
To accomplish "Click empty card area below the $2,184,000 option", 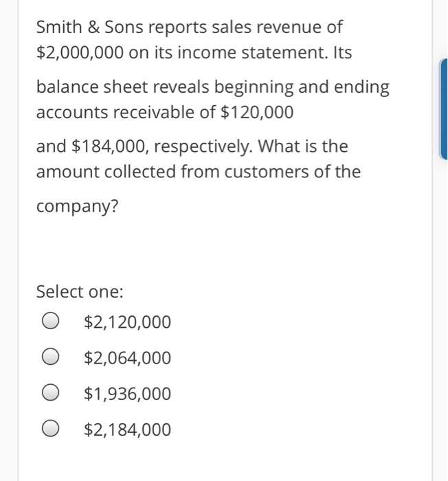I will (215, 460).
